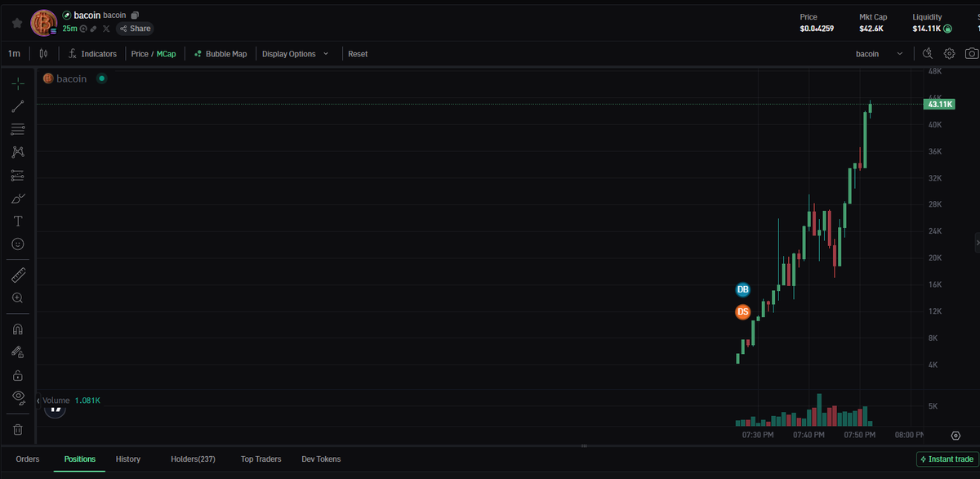This screenshot has height=479, width=980.
Task: Expand the right side panel arrow
Action: click(977, 242)
